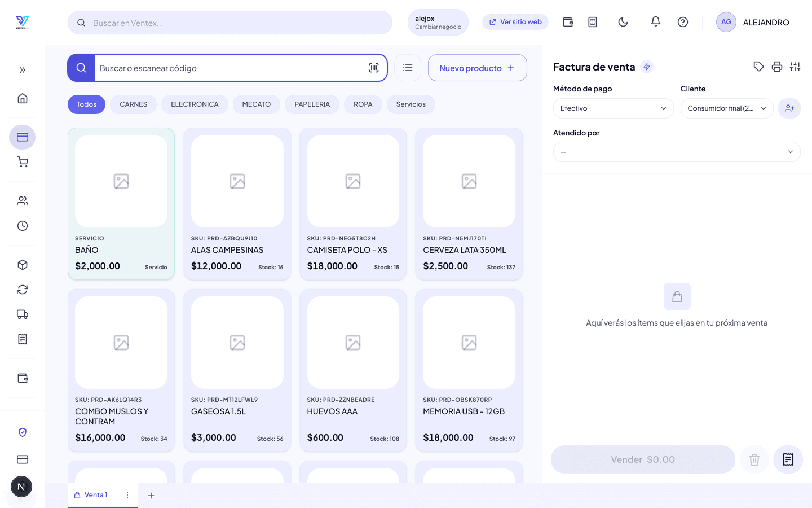The height and width of the screenshot is (508, 812).
Task: Click the printer icon in invoice panel
Action: 777,67
